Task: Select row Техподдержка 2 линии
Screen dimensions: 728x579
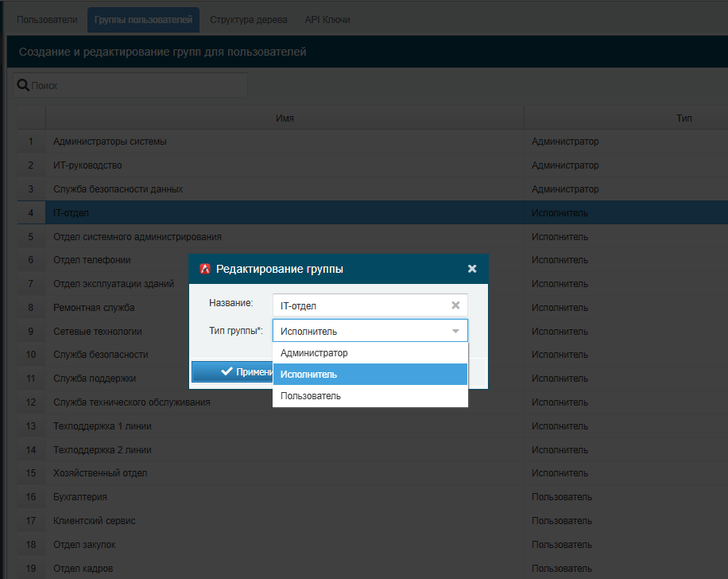Action: [373, 450]
